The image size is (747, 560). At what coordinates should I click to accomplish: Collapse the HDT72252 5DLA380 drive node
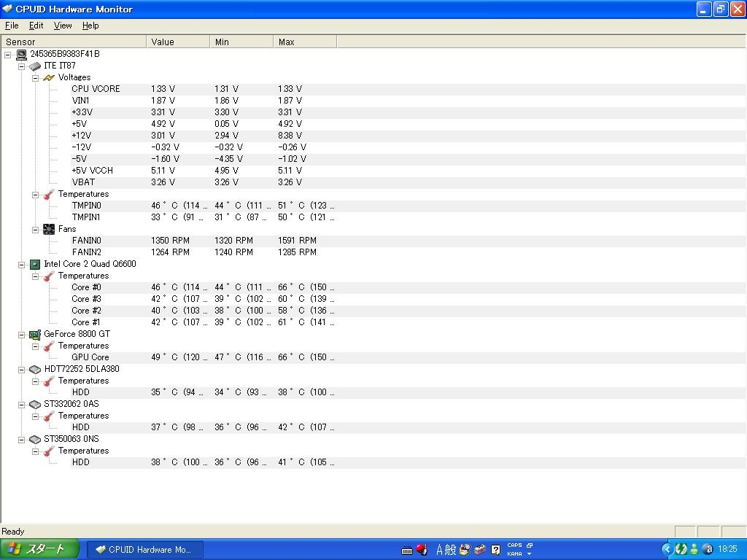pos(21,370)
